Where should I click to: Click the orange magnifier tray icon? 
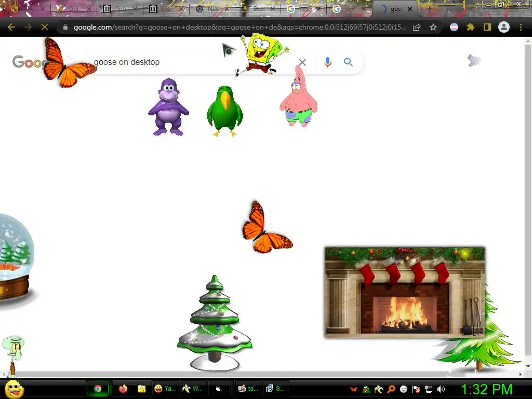point(391,390)
